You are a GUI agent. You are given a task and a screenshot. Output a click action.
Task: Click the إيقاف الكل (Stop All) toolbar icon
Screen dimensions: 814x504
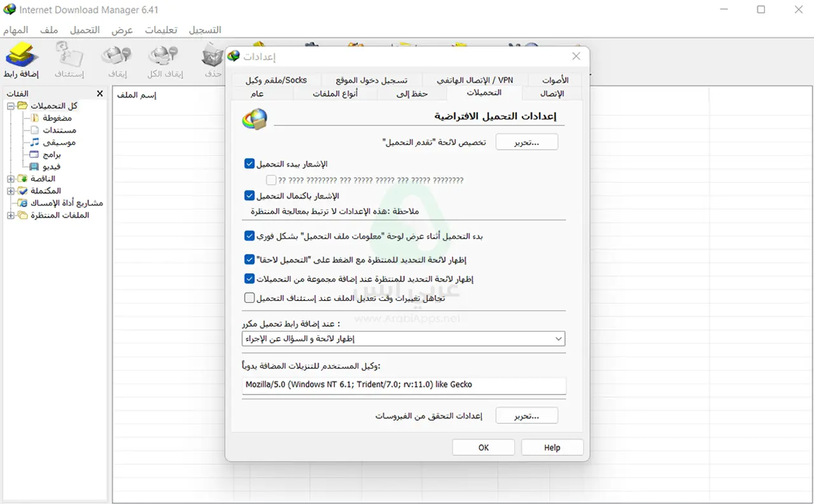[x=164, y=56]
